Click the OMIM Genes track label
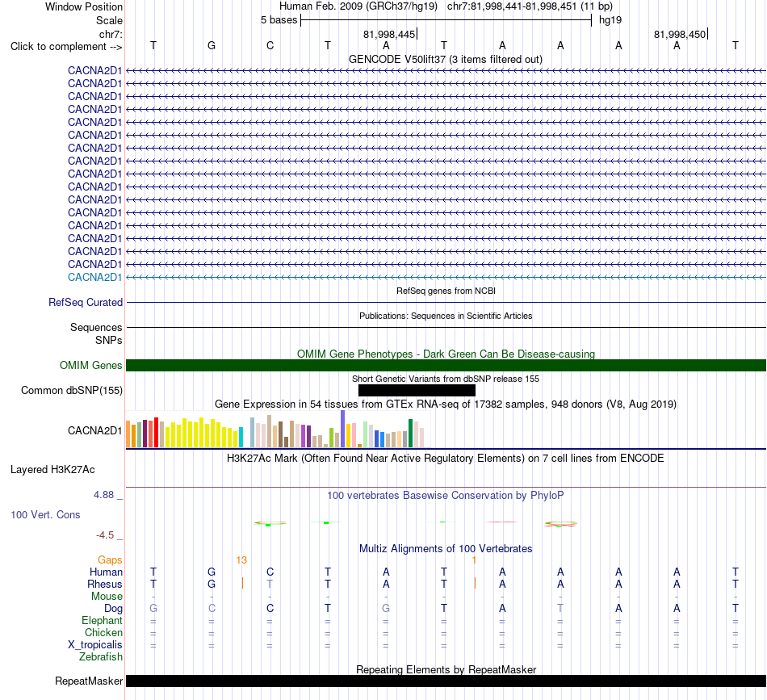 click(91, 366)
